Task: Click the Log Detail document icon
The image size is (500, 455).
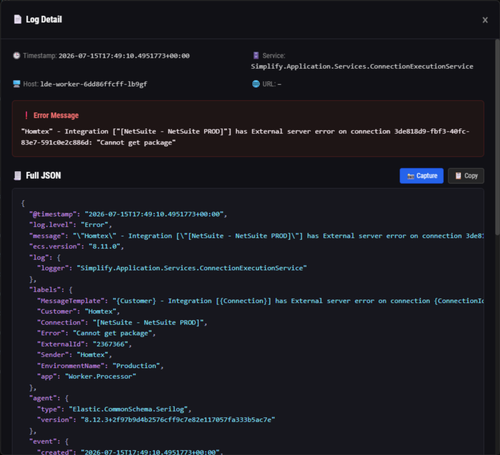Action: coord(18,19)
